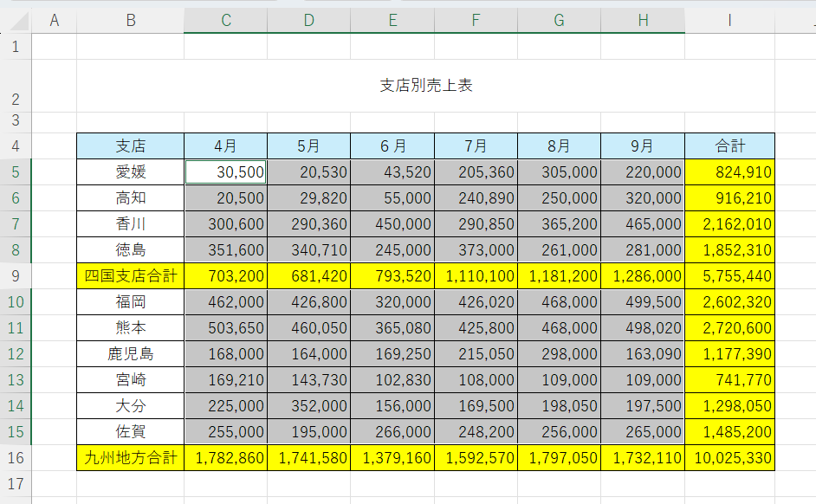Select the 7月 month header cell
816x504 pixels.
[476, 146]
